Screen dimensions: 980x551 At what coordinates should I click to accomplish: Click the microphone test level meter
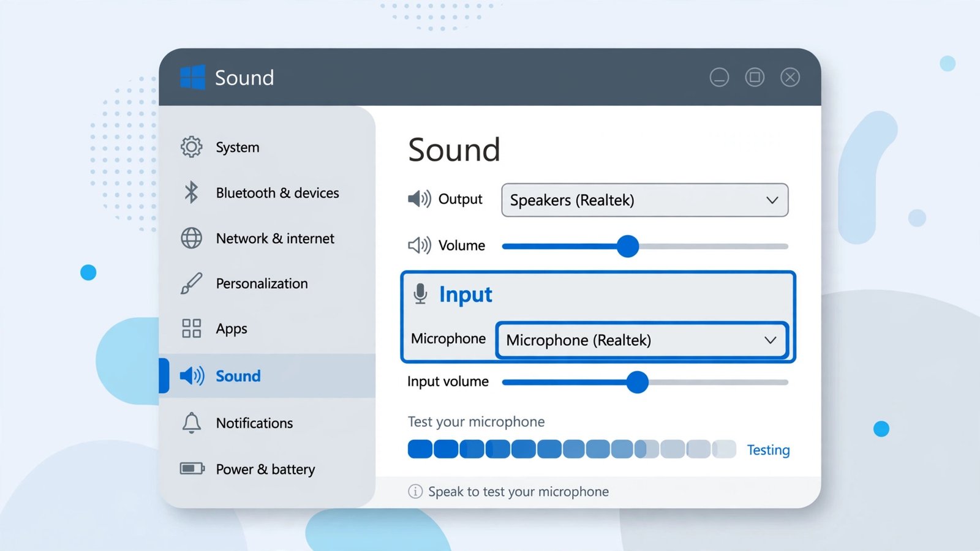tap(572, 449)
